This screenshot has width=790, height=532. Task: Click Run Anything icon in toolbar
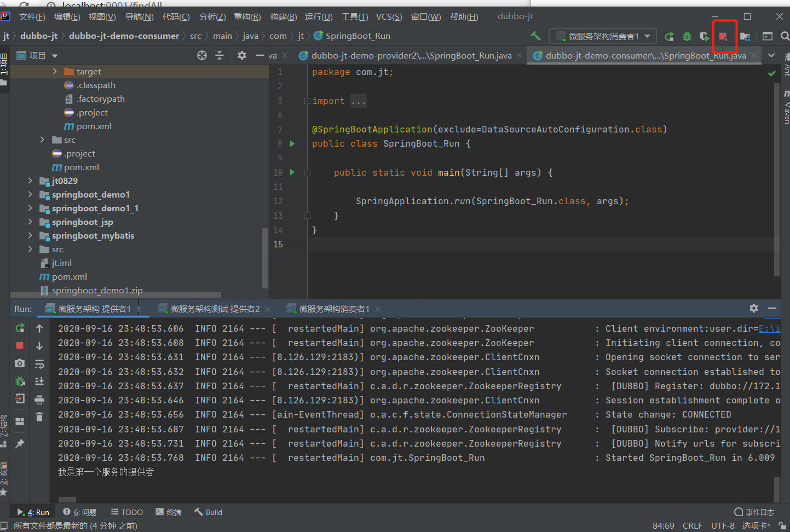[768, 36]
